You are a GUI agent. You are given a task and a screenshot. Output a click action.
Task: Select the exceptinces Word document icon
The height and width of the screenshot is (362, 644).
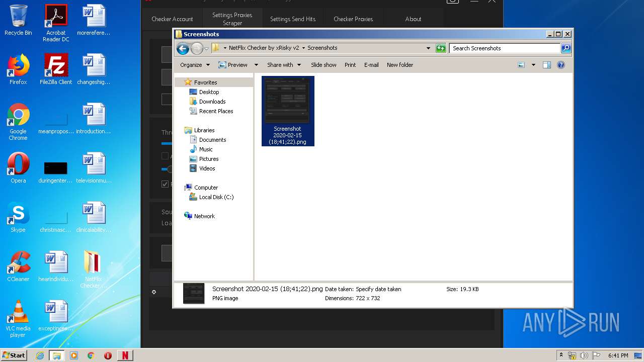tap(56, 316)
